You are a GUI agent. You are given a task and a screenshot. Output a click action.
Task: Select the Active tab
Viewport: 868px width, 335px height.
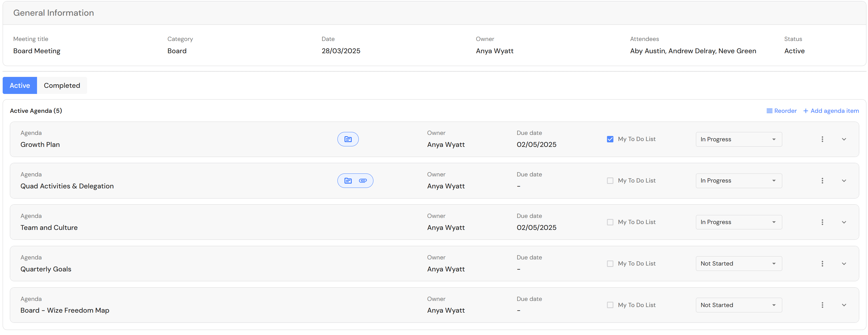tap(20, 85)
